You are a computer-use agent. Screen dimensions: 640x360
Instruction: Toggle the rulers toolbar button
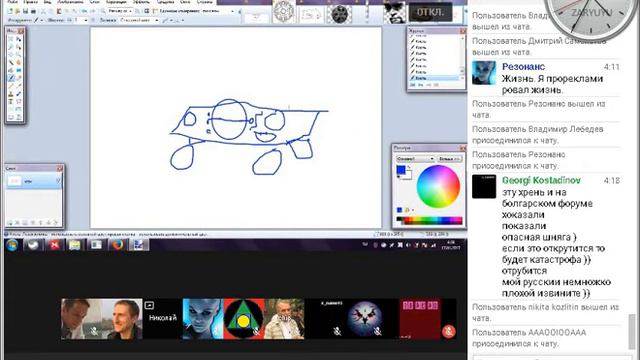pos(155,11)
